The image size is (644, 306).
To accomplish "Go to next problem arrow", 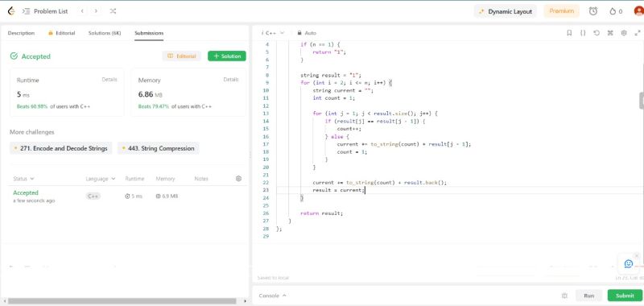I will (96, 11).
